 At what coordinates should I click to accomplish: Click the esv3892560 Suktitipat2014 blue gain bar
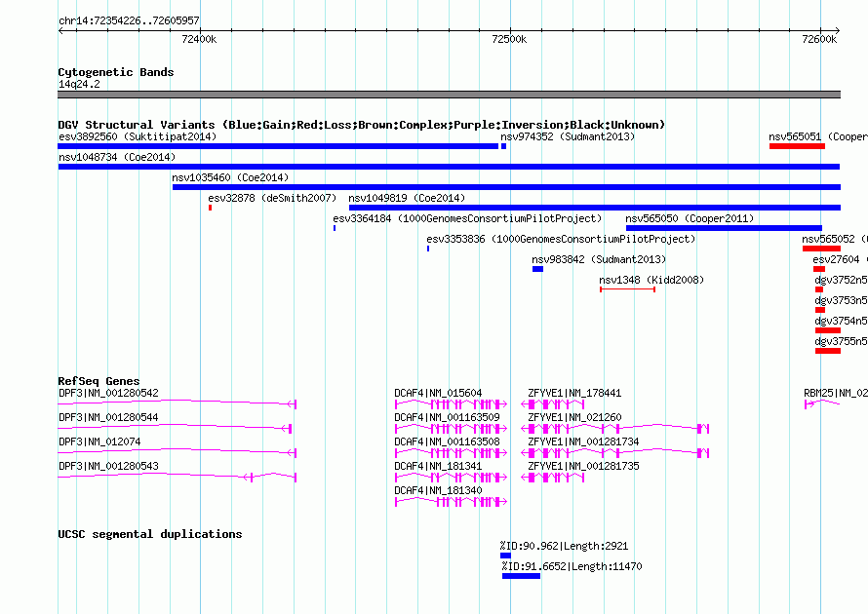278,146
